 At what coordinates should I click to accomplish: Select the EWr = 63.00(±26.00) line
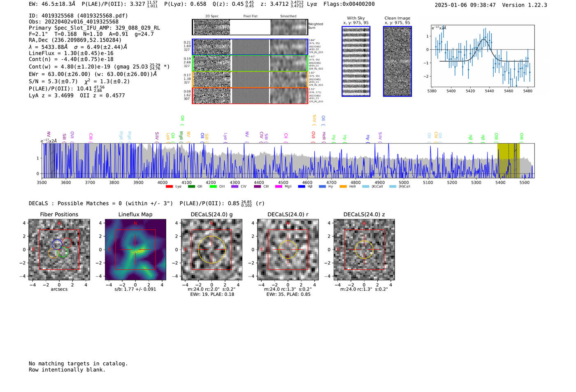[x=93, y=74]
